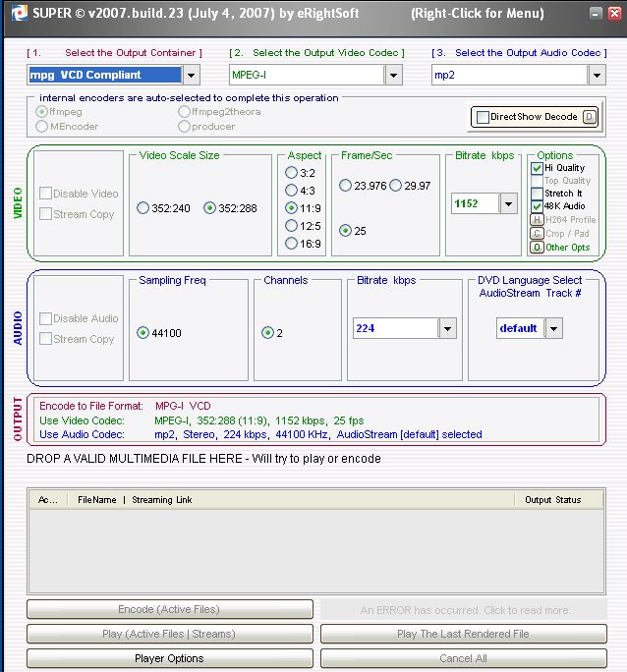Enable the DirectShow Decode checkbox
Image resolution: width=627 pixels, height=672 pixels.
tap(483, 118)
